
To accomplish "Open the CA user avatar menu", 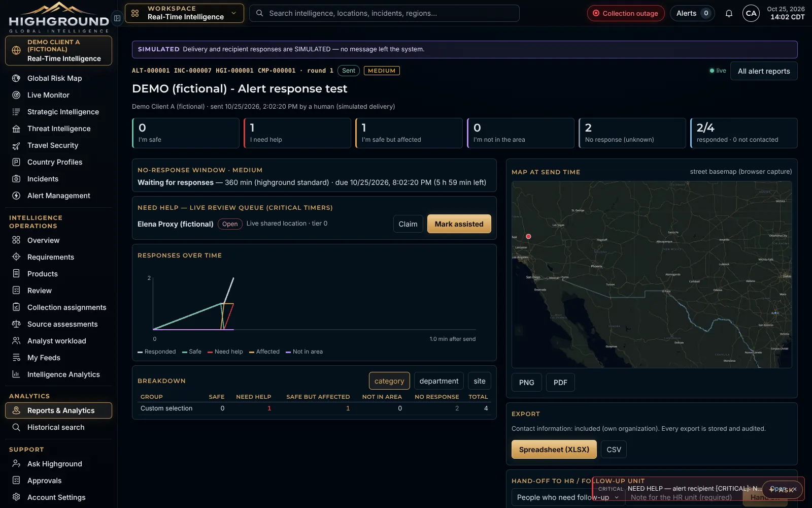I will tap(751, 13).
